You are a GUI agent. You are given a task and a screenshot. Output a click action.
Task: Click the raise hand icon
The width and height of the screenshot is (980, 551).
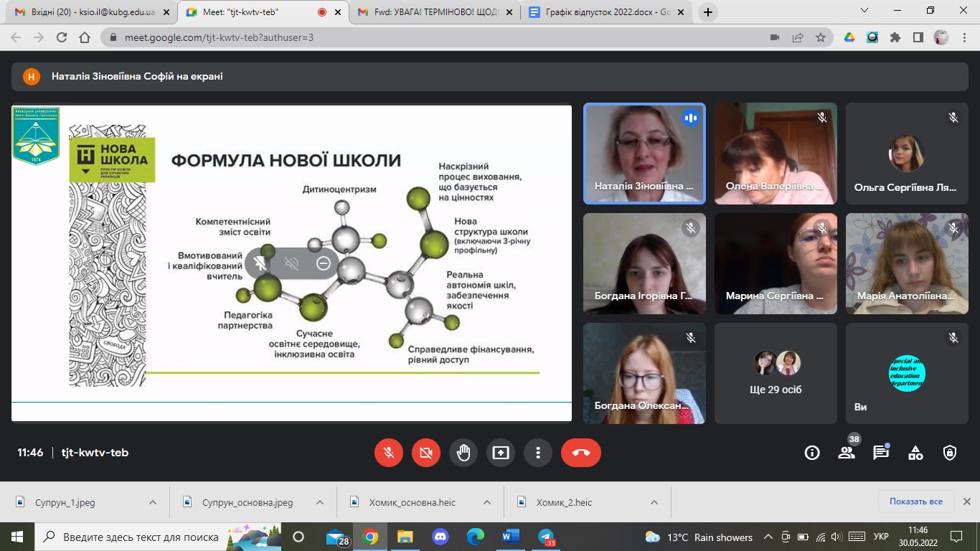tap(463, 453)
